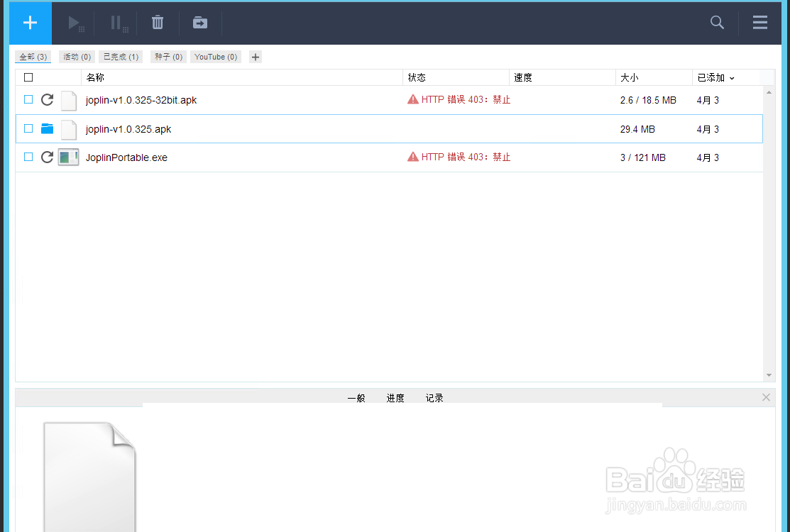Image resolution: width=790 pixels, height=532 pixels.
Task: Show the 已完成 (1) filter tab
Action: pyautogui.click(x=121, y=57)
